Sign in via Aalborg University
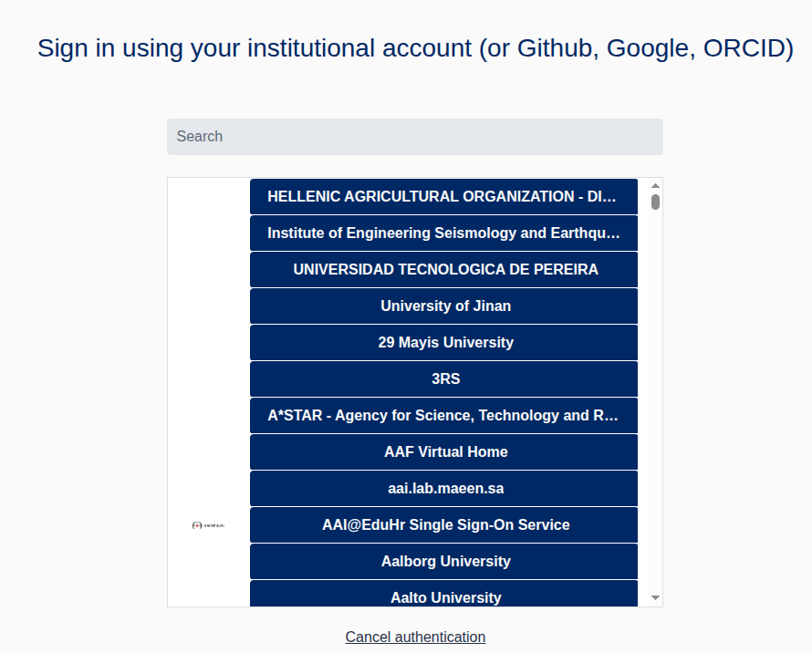Viewport: 812px width, 653px height. [x=443, y=562]
